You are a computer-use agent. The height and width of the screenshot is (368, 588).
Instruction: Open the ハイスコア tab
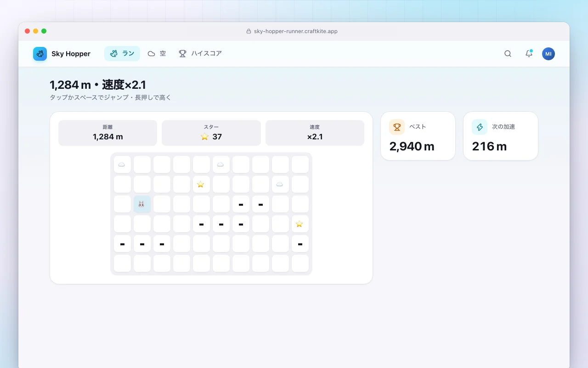click(x=200, y=53)
